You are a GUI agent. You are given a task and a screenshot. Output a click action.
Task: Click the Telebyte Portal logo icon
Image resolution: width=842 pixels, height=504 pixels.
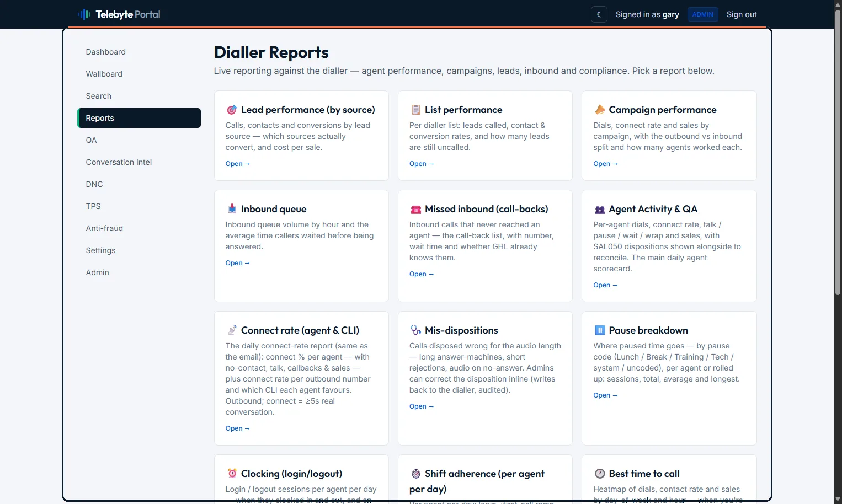point(84,14)
